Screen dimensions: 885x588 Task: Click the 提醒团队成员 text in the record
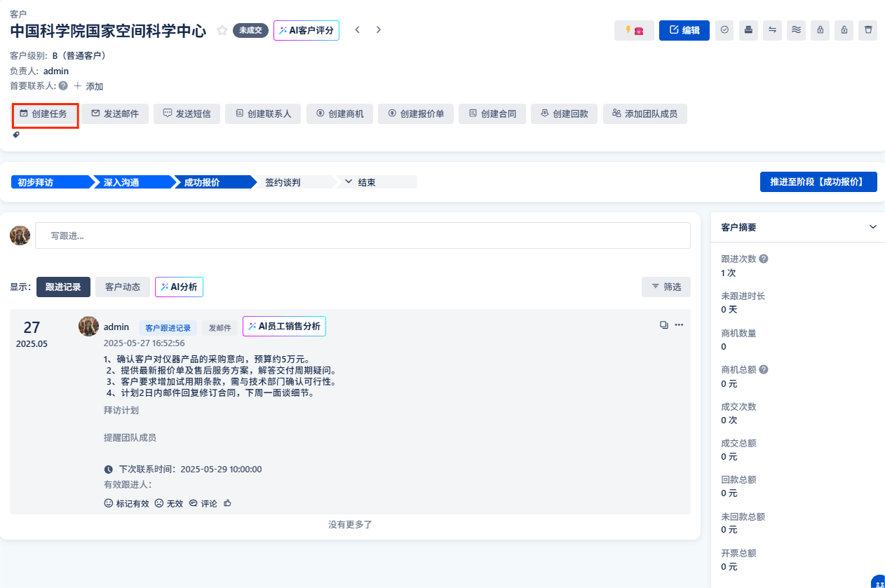point(130,437)
